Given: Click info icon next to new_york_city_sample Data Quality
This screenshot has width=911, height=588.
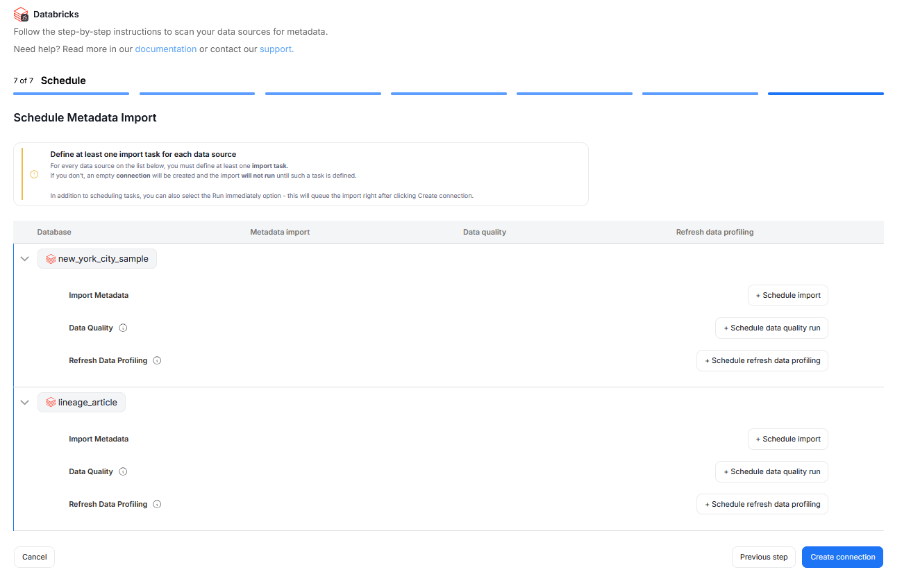Looking at the screenshot, I should [x=123, y=328].
